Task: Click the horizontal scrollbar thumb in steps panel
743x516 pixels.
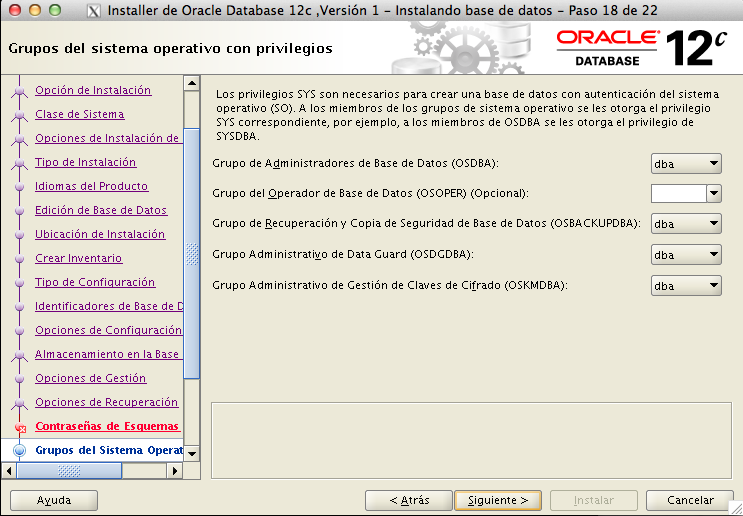Action: [69, 471]
